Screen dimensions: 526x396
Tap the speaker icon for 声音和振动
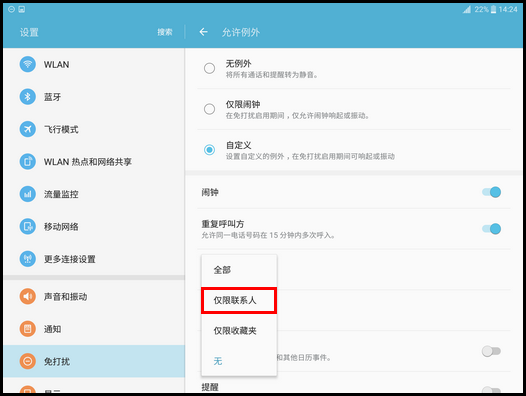point(28,297)
